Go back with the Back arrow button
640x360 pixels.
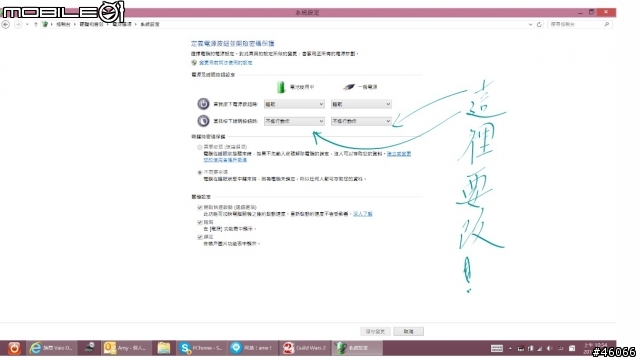[x=6, y=24]
